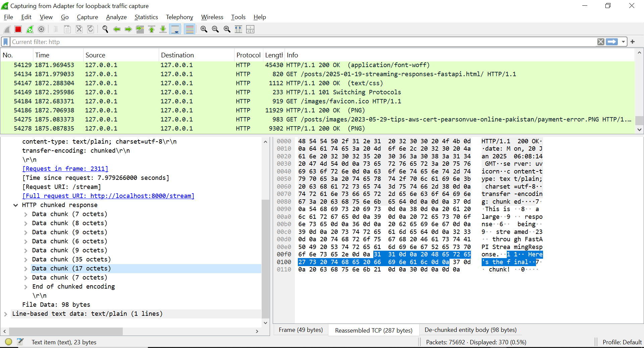The width and height of the screenshot is (644, 348).
Task: Switch to De-chunked entity body tab
Action: click(x=470, y=330)
